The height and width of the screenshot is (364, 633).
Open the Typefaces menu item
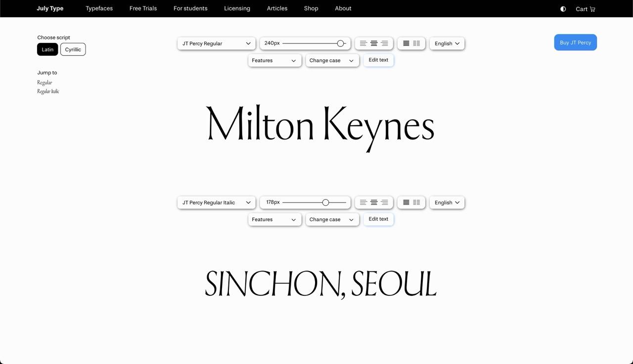(99, 8)
